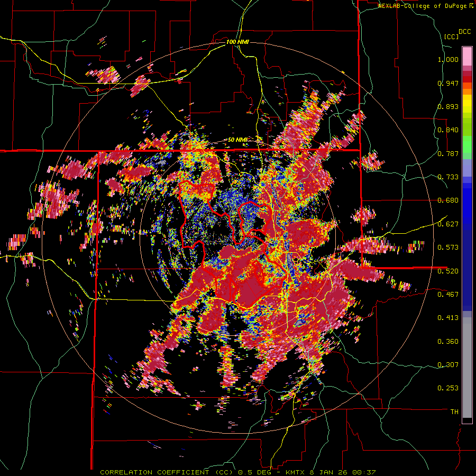Viewport: 476px width, 476px height.
Task: Click the DCC product label
Action: 465,32
